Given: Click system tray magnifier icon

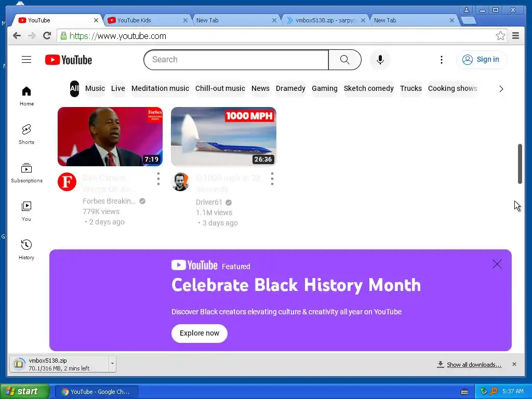Looking at the screenshot, I should point(494,391).
